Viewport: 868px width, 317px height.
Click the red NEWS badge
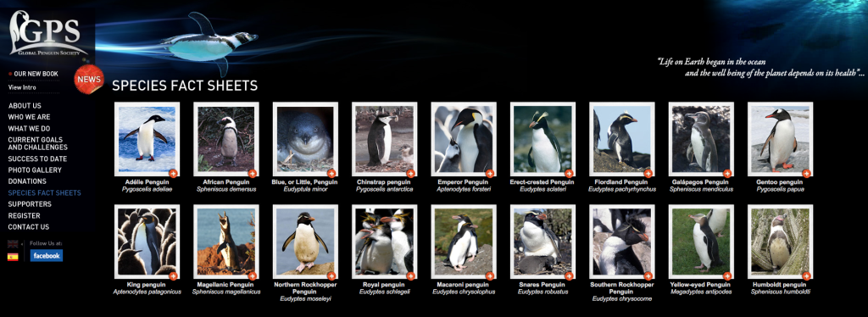pos(89,79)
